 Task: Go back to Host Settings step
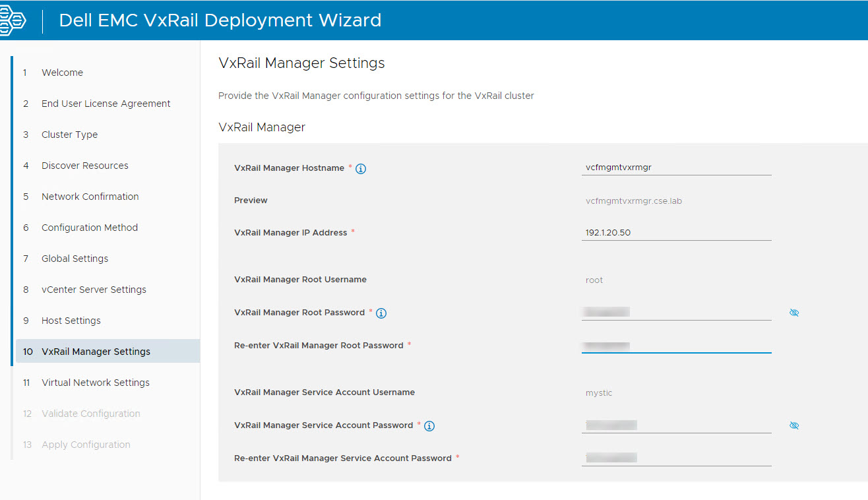(71, 321)
